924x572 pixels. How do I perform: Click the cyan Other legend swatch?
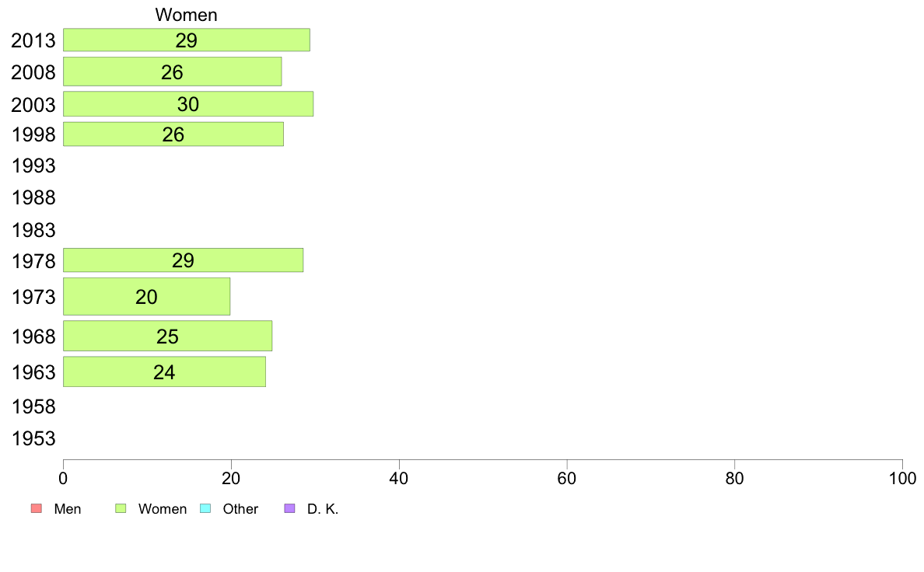pos(205,508)
